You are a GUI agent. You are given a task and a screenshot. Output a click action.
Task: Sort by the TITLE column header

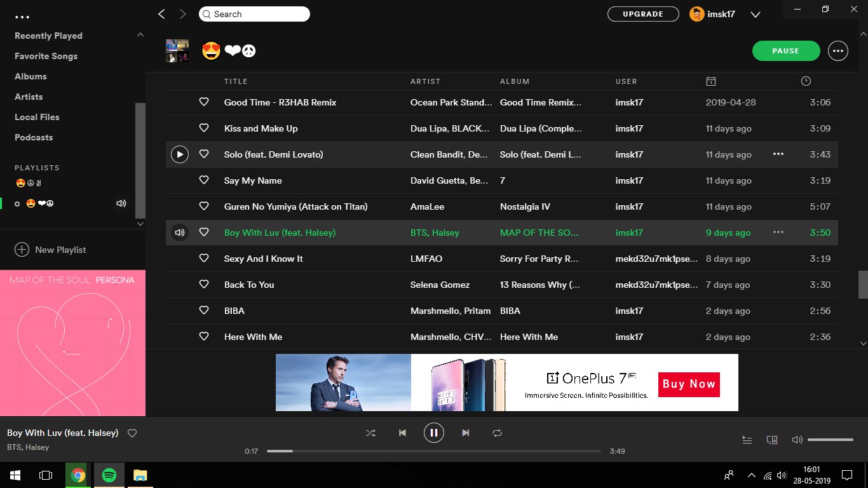(x=236, y=81)
